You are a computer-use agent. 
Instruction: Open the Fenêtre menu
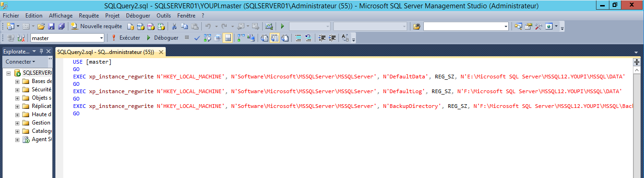click(x=186, y=15)
